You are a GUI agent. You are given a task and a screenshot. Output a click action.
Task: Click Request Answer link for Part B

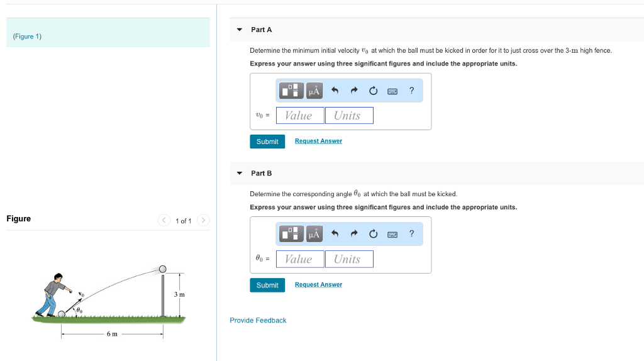point(318,285)
